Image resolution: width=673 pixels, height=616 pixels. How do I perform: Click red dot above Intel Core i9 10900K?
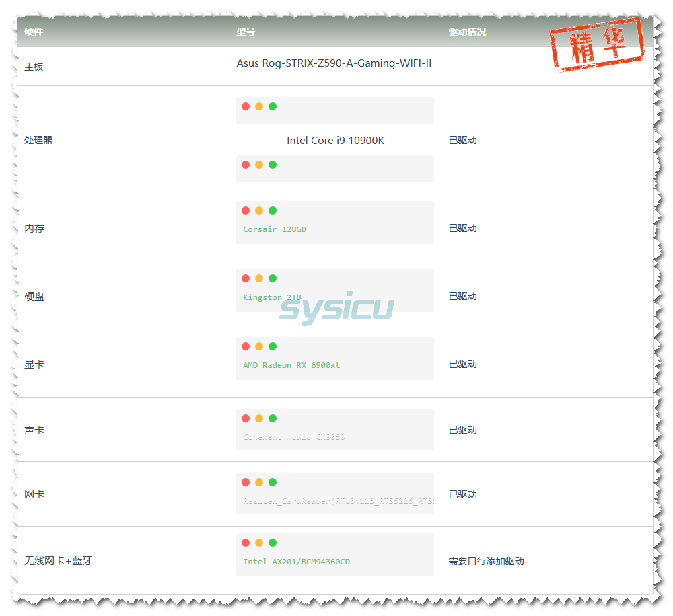tap(246, 106)
